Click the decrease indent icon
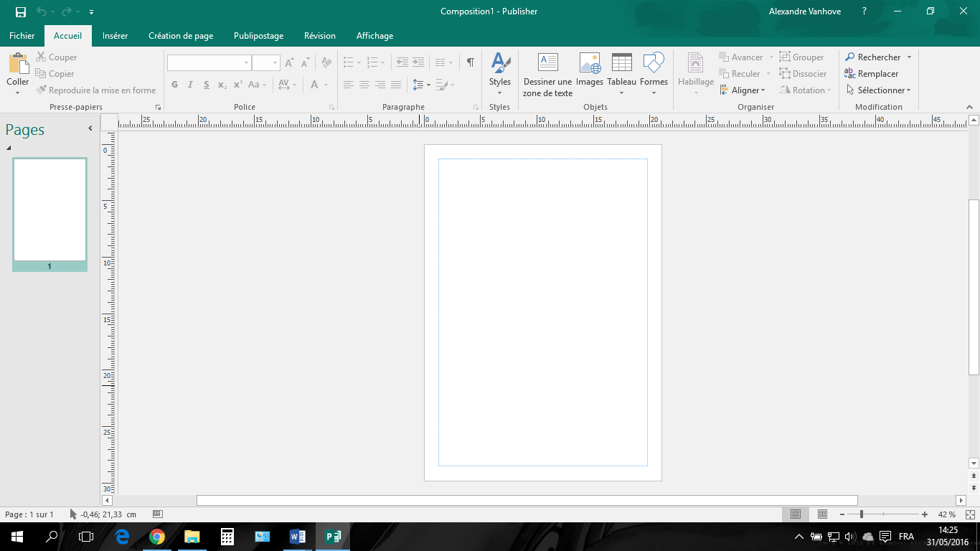Screen dimensions: 980x551 402,63
